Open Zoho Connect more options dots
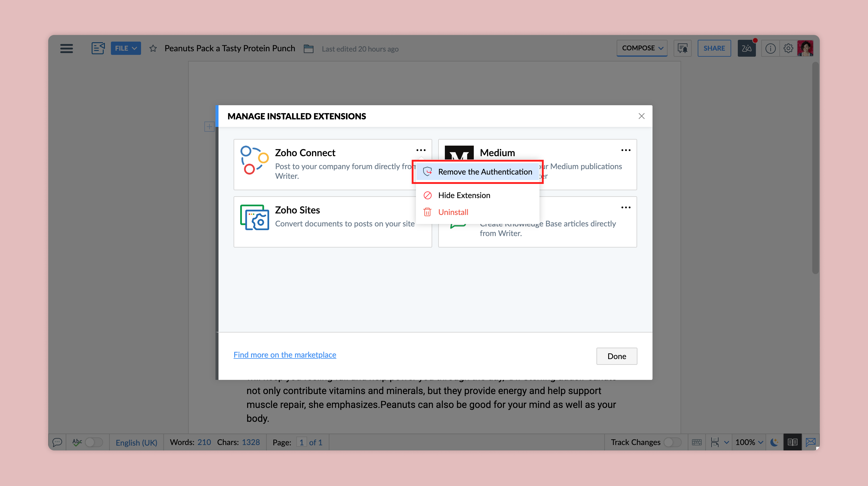 pos(421,150)
